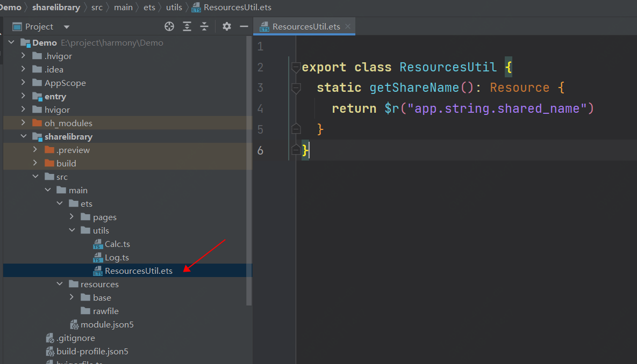Click src in the breadcrumb path
Image resolution: width=637 pixels, height=364 pixels.
pos(97,8)
